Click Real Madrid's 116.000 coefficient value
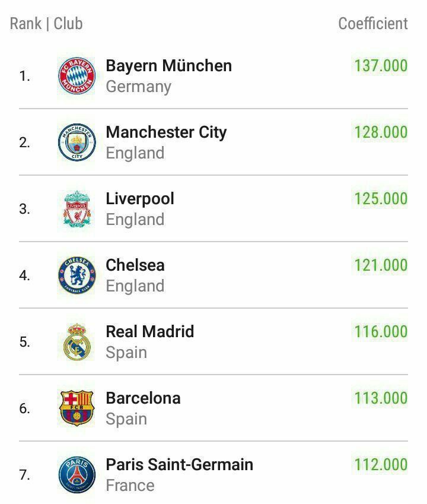This screenshot has width=427, height=504. (x=380, y=331)
